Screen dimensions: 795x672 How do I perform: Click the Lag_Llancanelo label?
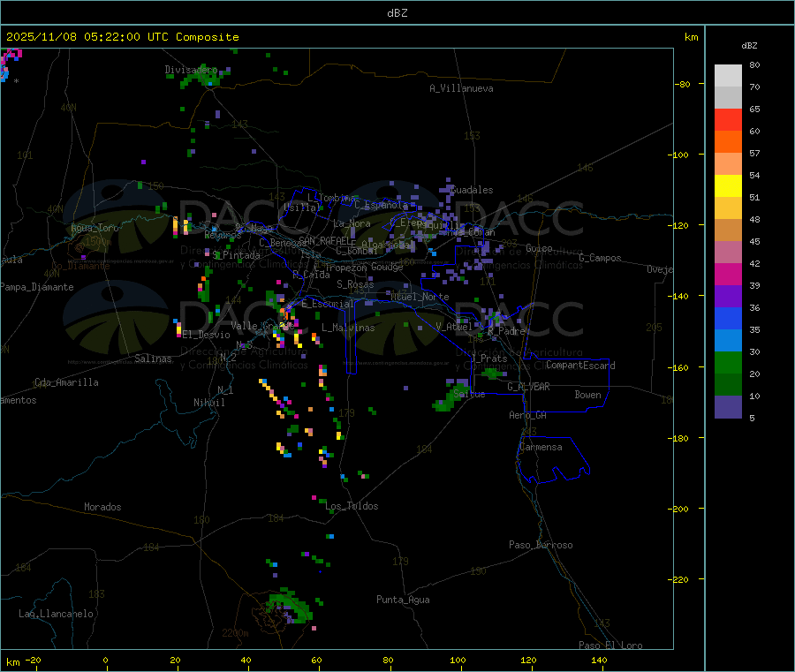click(x=56, y=614)
